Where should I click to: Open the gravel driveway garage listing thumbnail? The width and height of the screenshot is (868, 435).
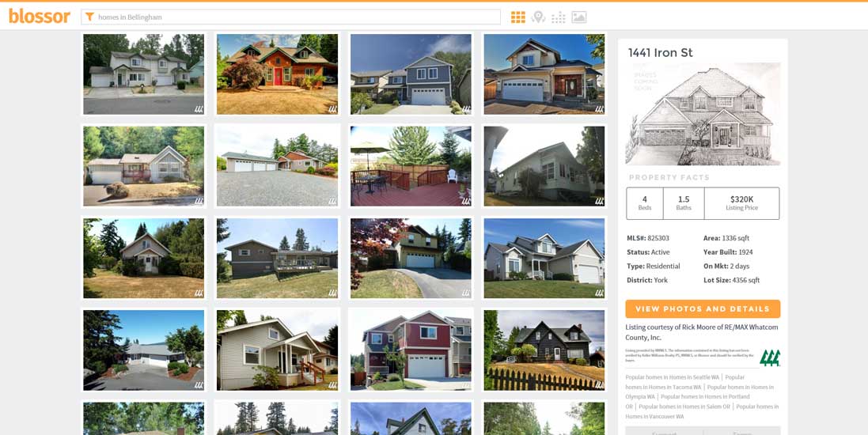pyautogui.click(x=277, y=166)
